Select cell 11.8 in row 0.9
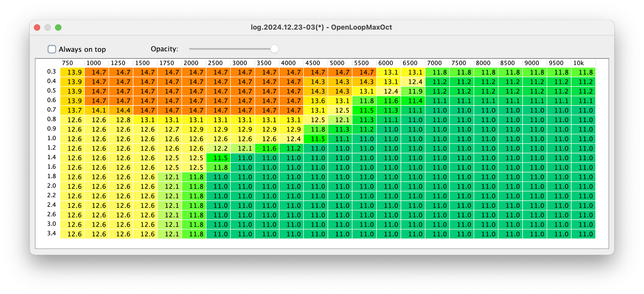Screen dimensions: 644x294 coord(316,130)
